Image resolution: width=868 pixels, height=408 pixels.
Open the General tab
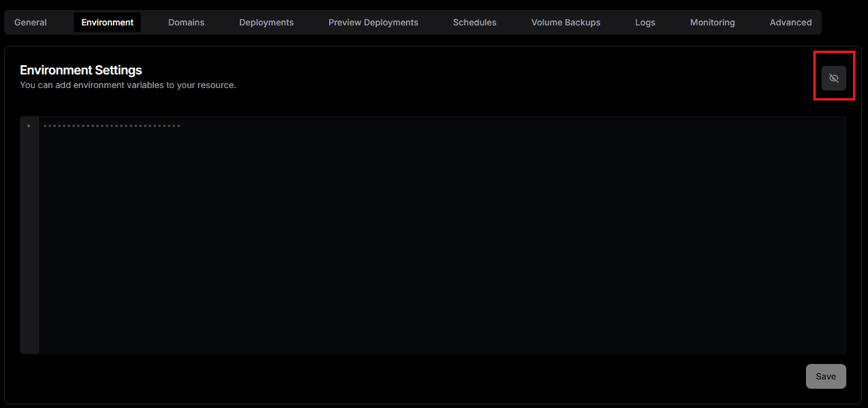30,22
